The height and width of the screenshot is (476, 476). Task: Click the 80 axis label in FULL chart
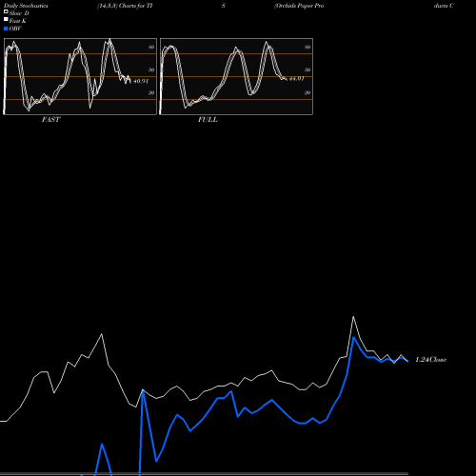tap(307, 47)
